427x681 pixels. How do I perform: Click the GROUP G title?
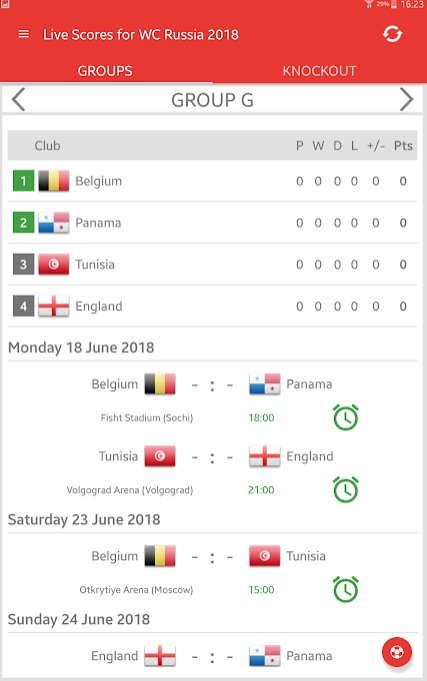tap(212, 100)
